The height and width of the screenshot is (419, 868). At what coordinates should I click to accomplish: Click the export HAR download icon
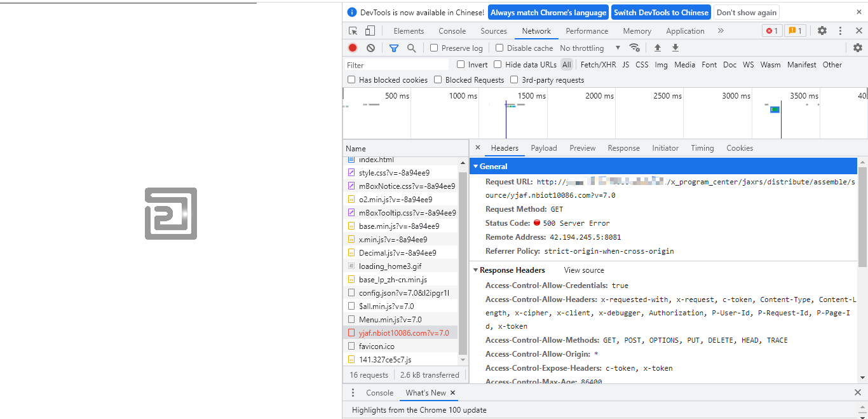coord(675,48)
